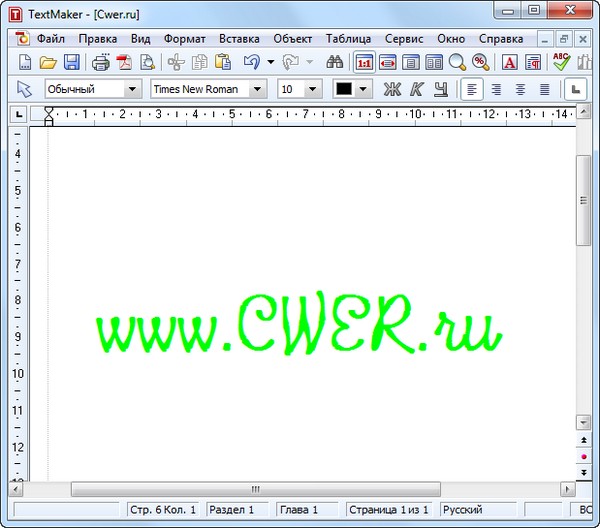The image size is (600, 528).
Task: Open the Формат menu
Action: pos(184,39)
